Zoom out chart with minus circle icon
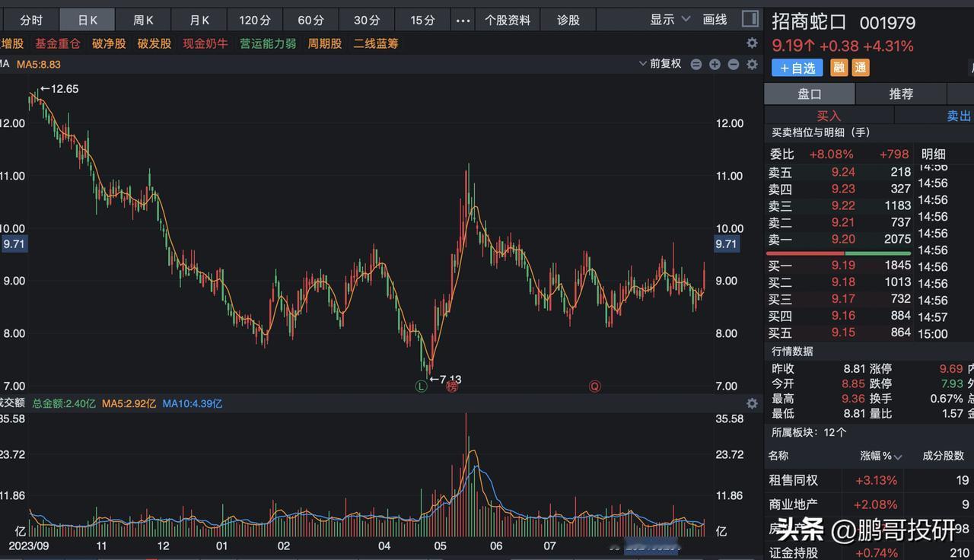Image resolution: width=974 pixels, height=560 pixels. 734,65
